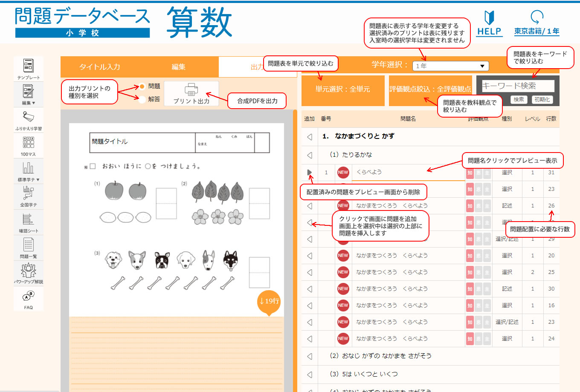580x392 pixels.
Task: Open the 確認シート sidebar tool
Action: tap(29, 222)
